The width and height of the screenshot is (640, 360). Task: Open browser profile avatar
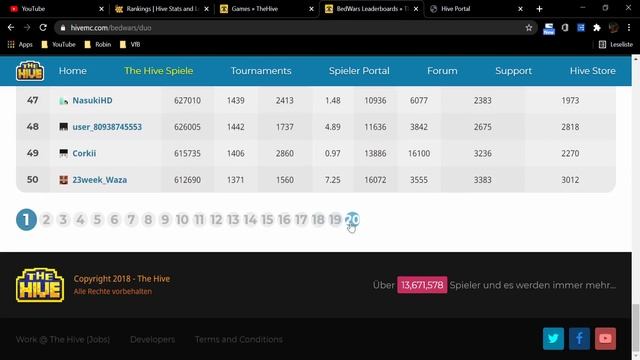click(x=613, y=28)
